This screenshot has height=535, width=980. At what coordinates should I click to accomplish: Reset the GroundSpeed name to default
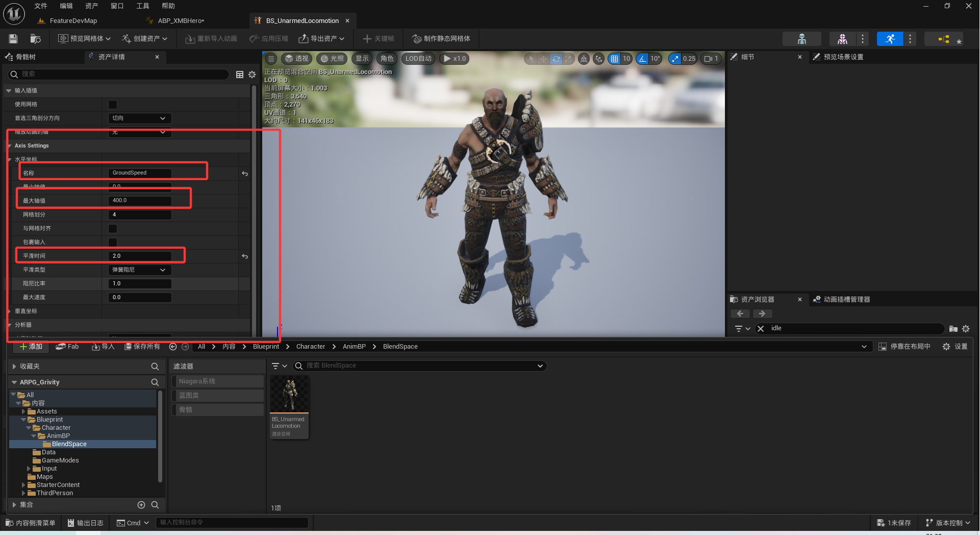245,174
